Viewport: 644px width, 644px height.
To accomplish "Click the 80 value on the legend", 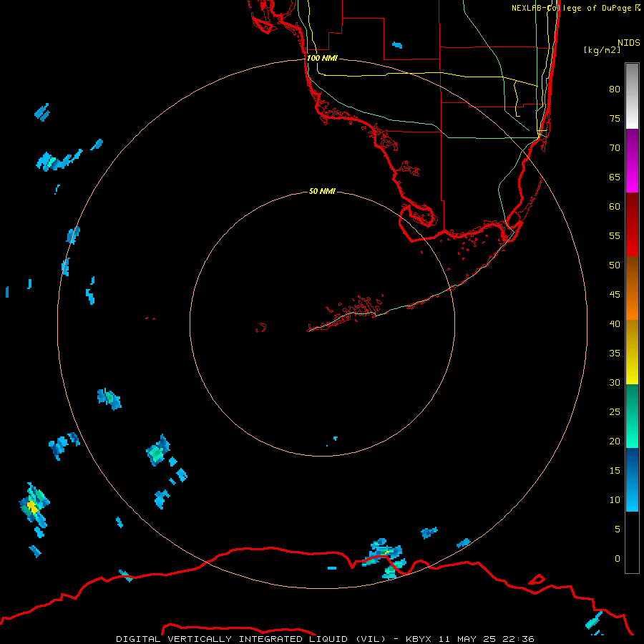I will click(x=615, y=89).
